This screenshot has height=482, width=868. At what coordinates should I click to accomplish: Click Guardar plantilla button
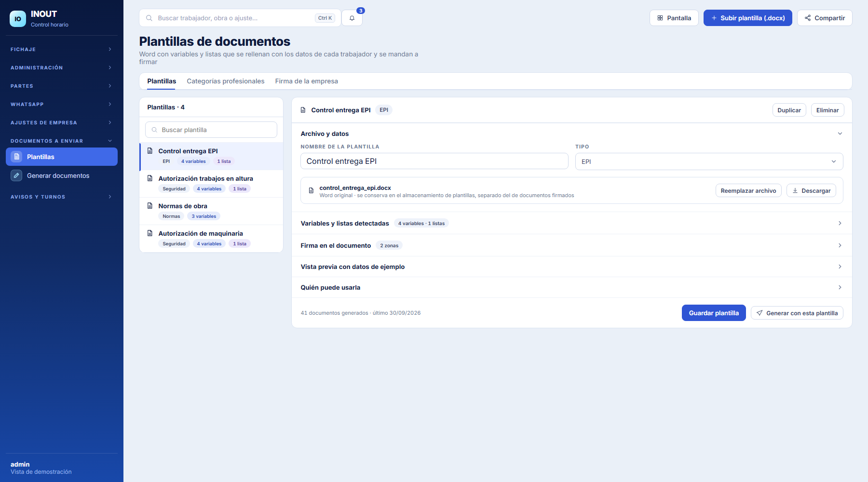coord(714,313)
